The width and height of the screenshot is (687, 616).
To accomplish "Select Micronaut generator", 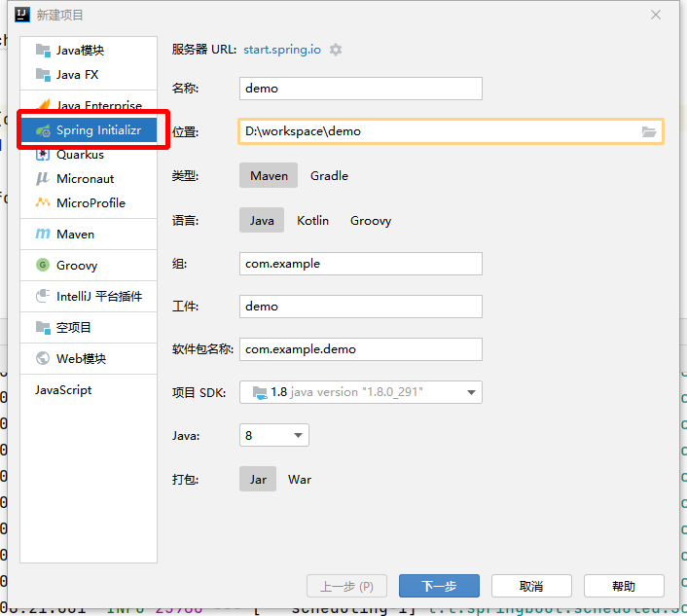I will click(x=89, y=178).
